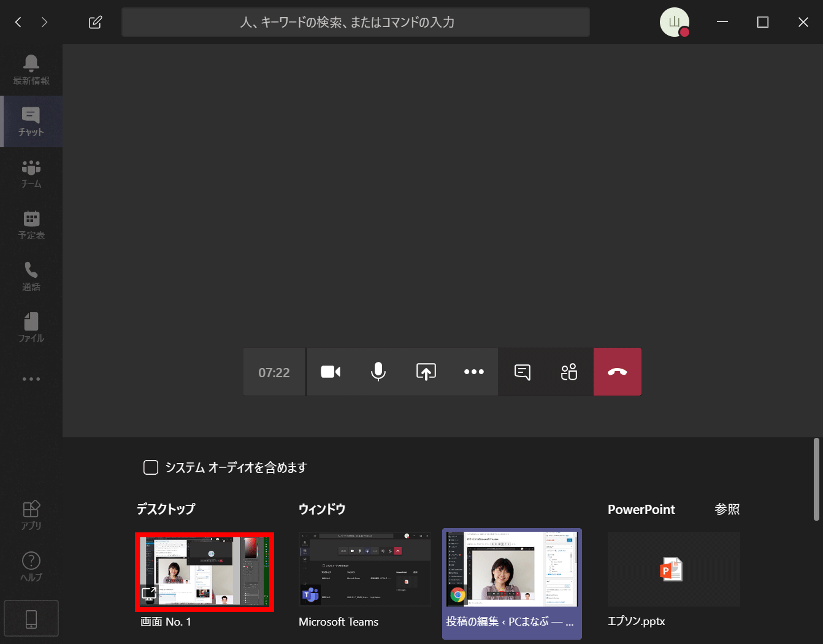Open more actions ellipsis in call bar
Screen dimensions: 823x644
pyautogui.click(x=474, y=372)
